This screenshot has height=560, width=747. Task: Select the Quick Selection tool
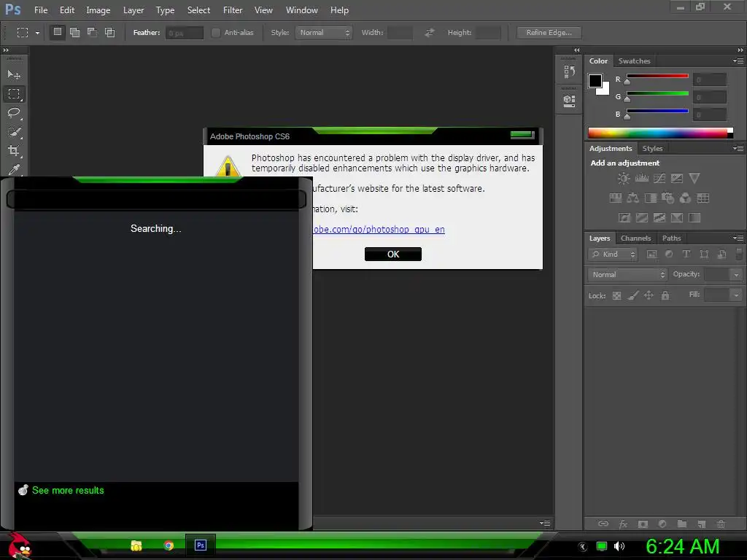coord(14,132)
